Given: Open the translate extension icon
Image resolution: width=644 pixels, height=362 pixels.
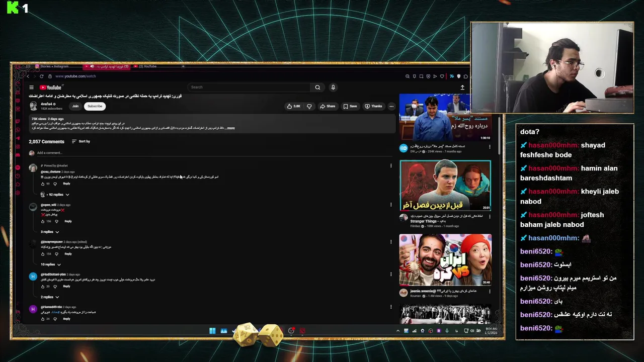Looking at the screenshot, I should click(452, 76).
